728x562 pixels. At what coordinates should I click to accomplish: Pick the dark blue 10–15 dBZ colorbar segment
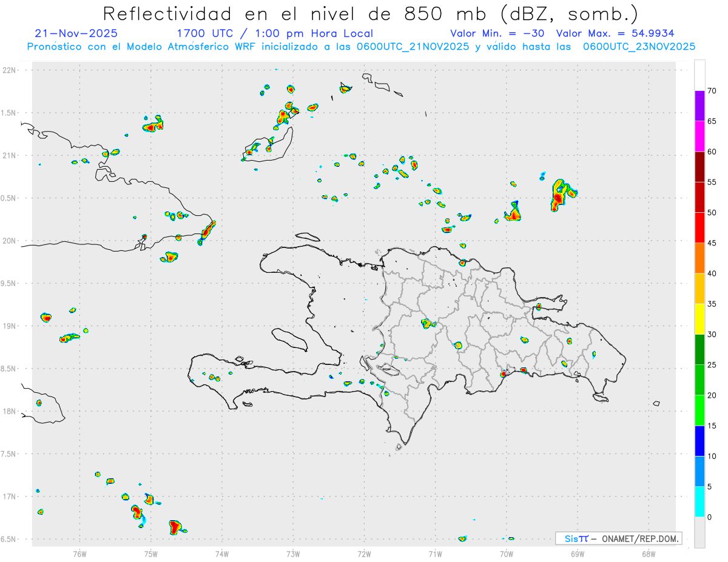point(699,441)
